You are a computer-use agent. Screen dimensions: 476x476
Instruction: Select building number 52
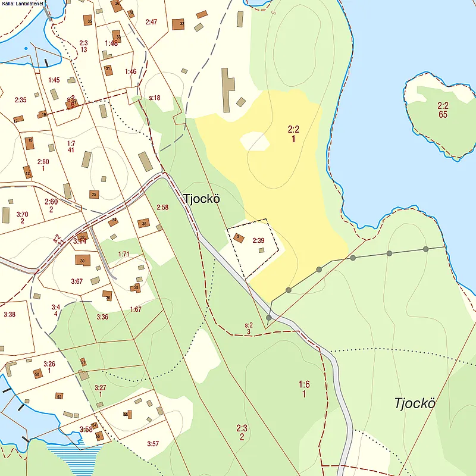[59, 396]
